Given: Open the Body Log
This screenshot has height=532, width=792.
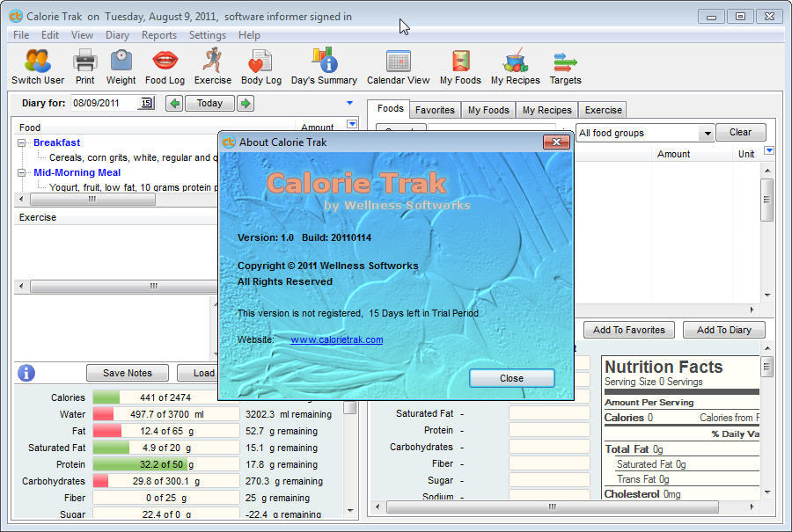Looking at the screenshot, I should click(260, 66).
